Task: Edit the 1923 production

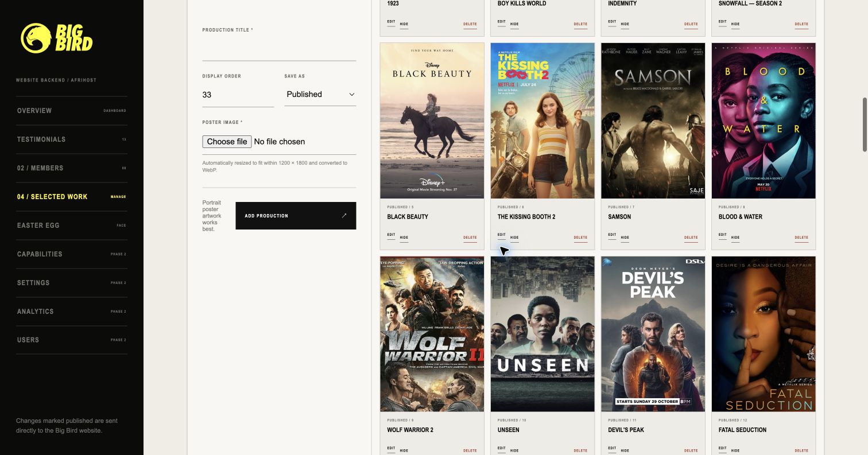Action: click(391, 22)
